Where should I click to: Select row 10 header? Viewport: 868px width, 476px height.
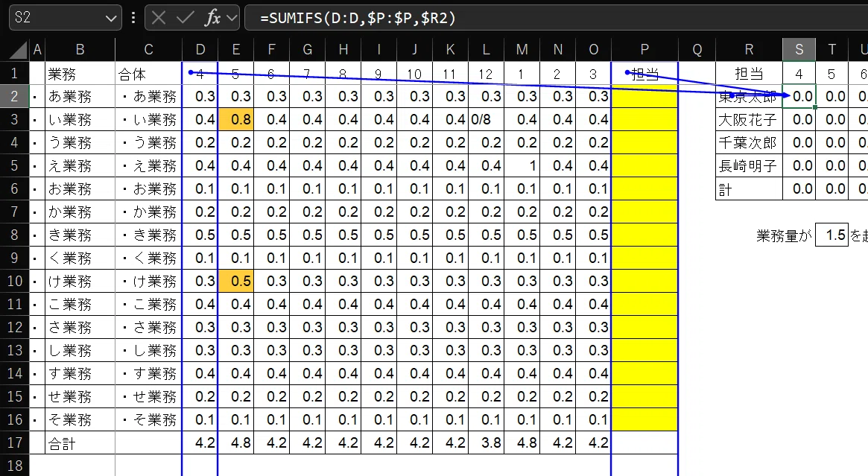14,281
